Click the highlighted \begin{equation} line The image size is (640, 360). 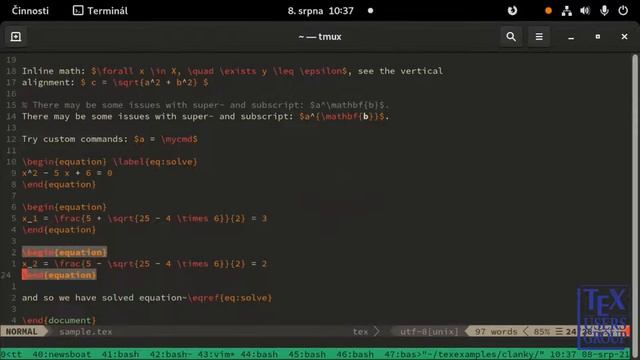(64, 252)
